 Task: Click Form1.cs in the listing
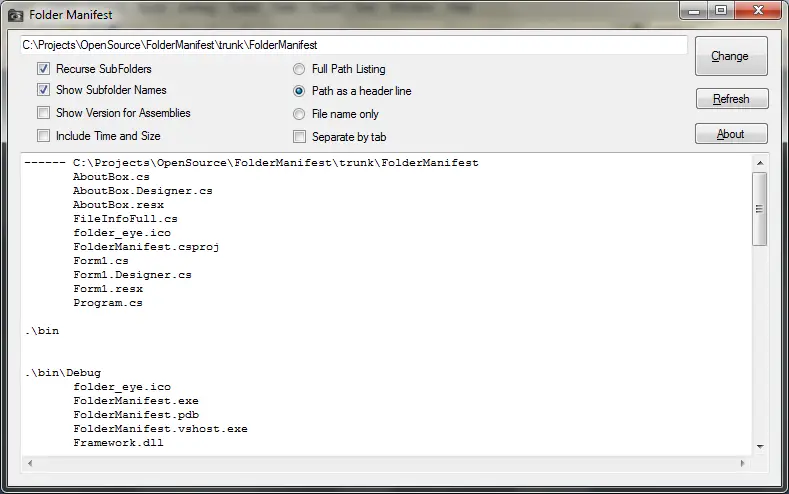(x=101, y=261)
